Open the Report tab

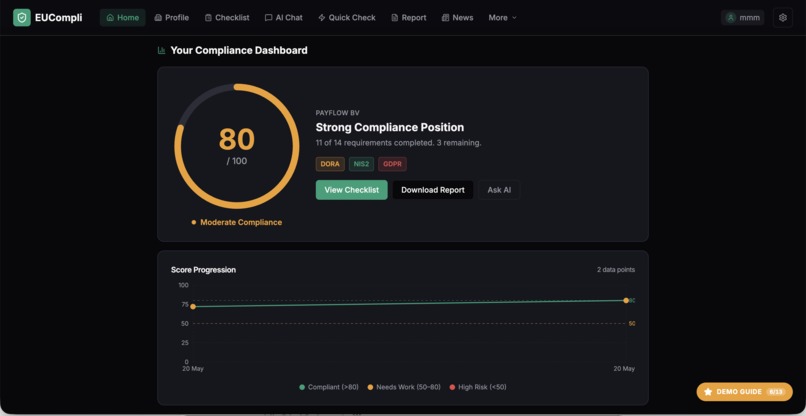[x=409, y=17]
